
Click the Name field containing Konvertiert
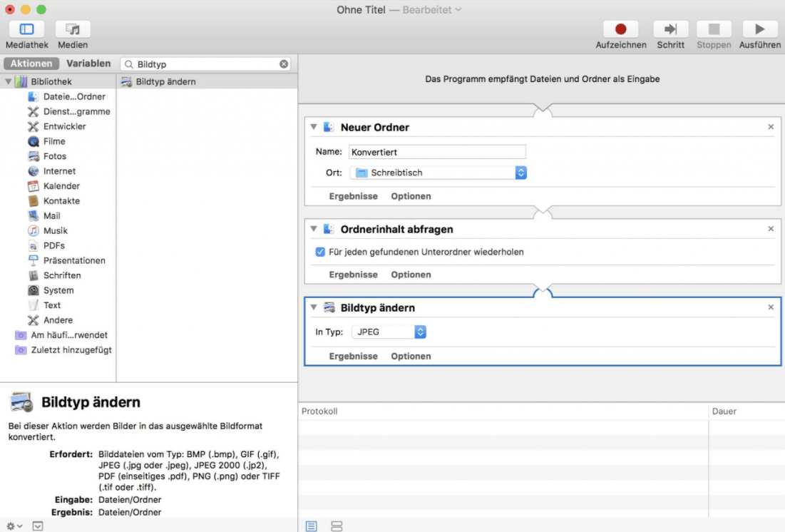click(437, 152)
